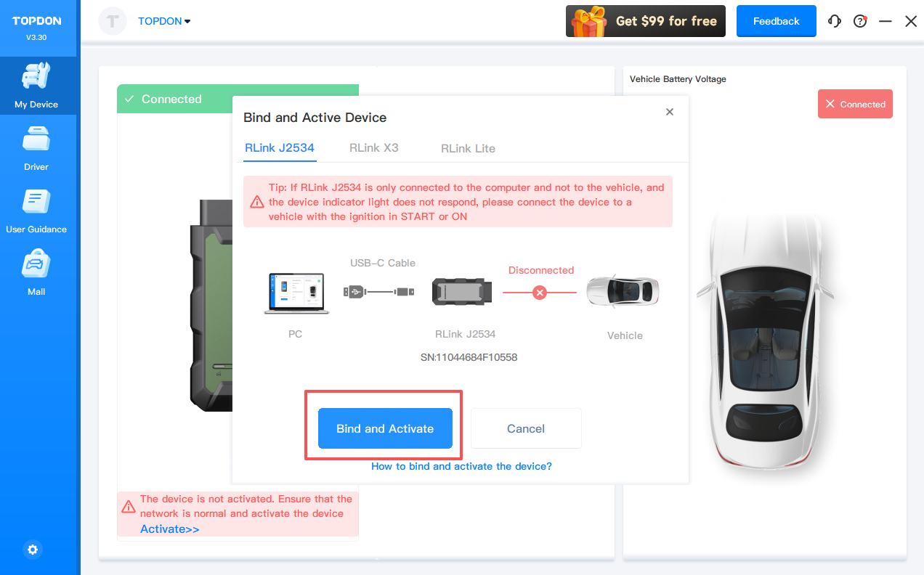Screen dimensions: 924x575
Task: Open how to bind and activate link
Action: pyautogui.click(x=461, y=466)
